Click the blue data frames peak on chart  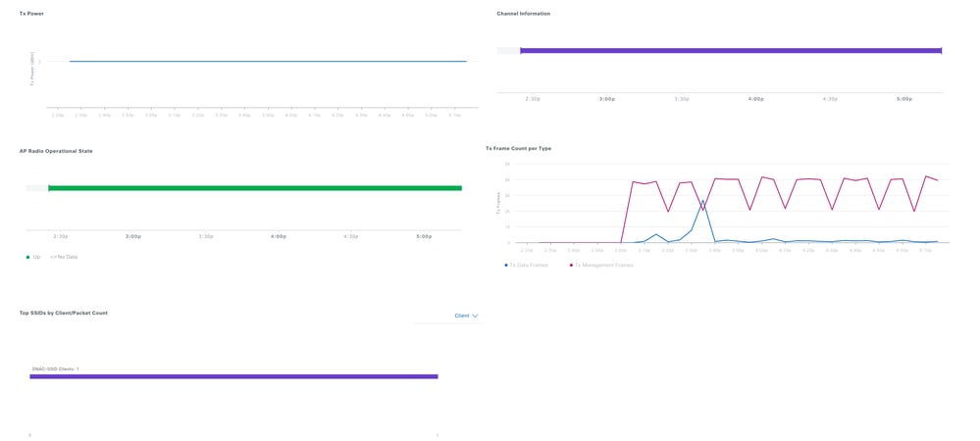(x=702, y=201)
